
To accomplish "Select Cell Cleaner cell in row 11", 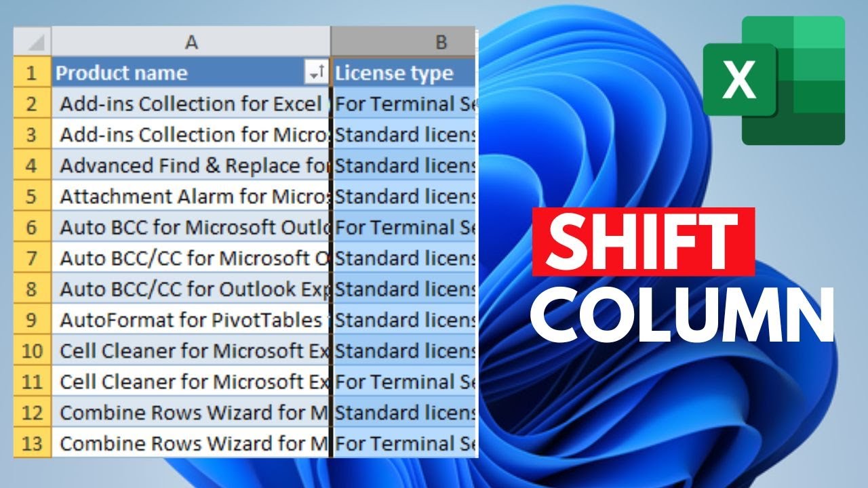I will (x=191, y=382).
